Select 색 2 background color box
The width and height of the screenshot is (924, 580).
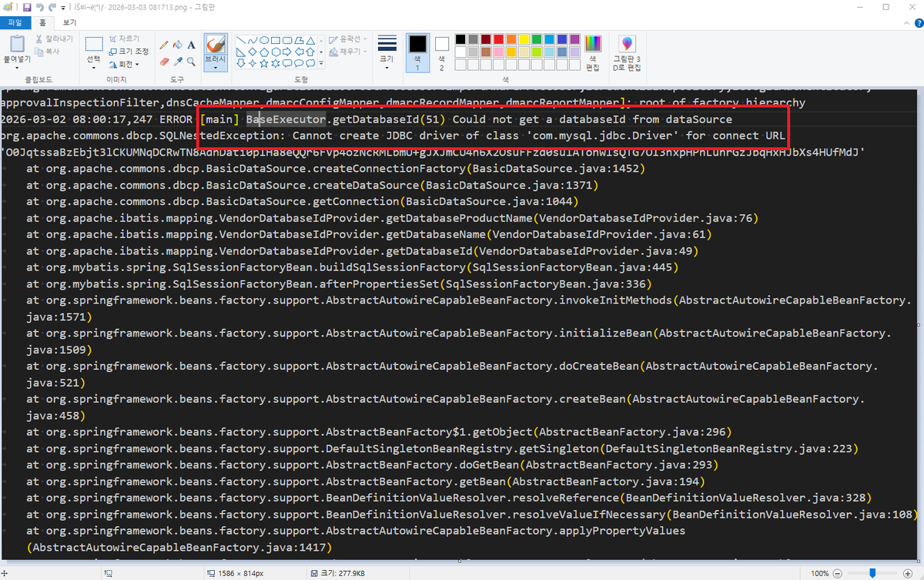[x=441, y=52]
